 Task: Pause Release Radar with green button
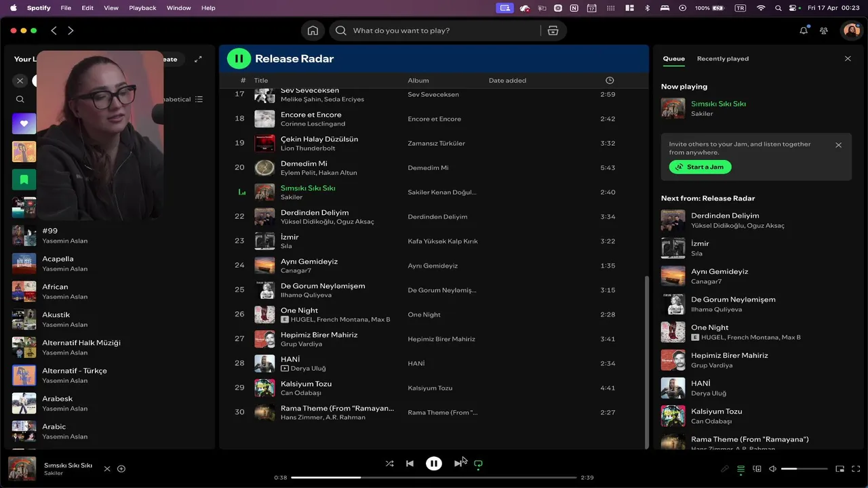click(x=239, y=58)
